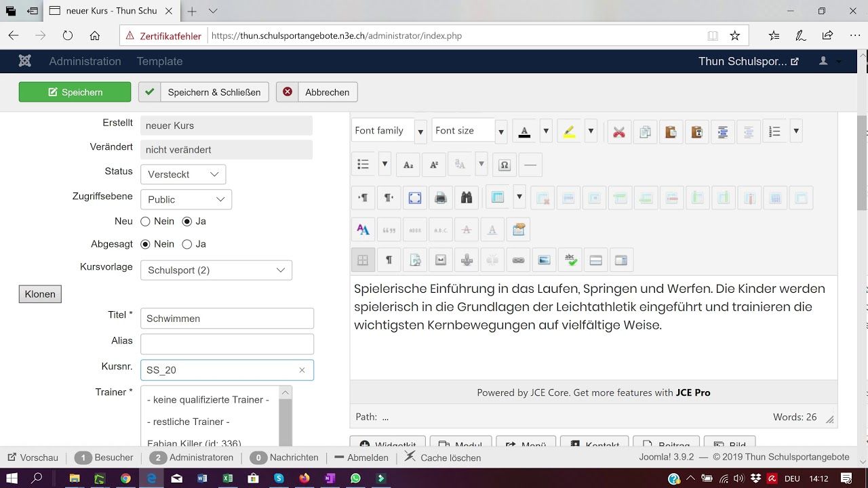Run the spellcheck abc icon

click(570, 260)
